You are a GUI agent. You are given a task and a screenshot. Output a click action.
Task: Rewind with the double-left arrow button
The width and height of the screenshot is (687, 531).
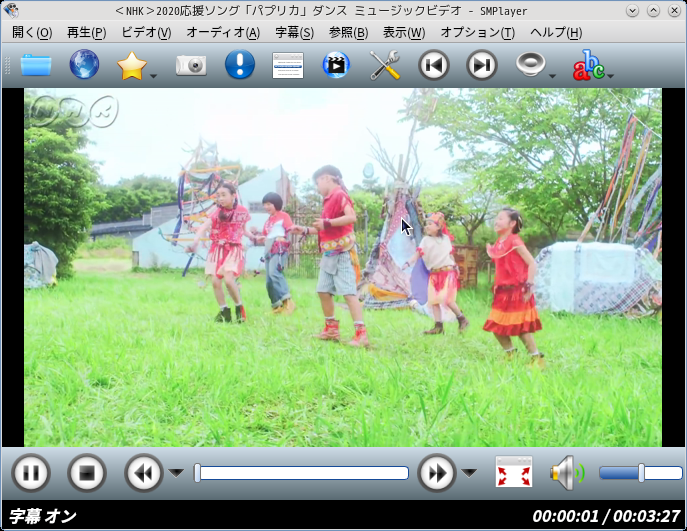point(144,473)
